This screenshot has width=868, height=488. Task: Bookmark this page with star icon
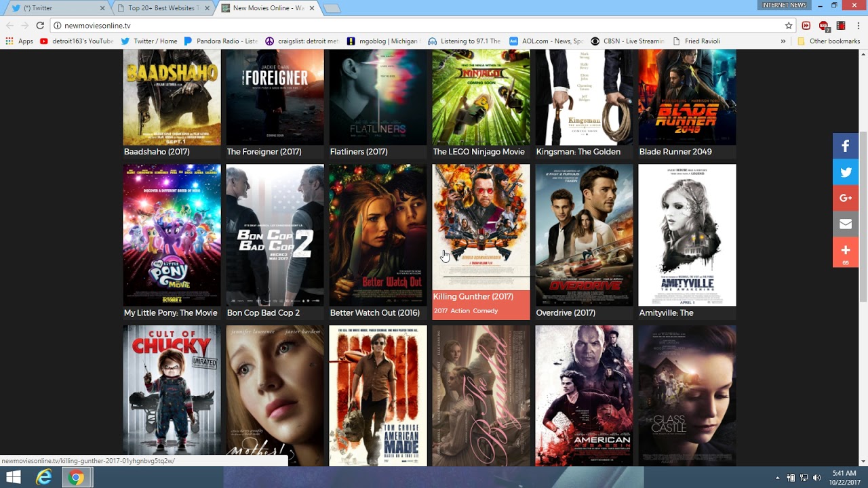(x=789, y=26)
